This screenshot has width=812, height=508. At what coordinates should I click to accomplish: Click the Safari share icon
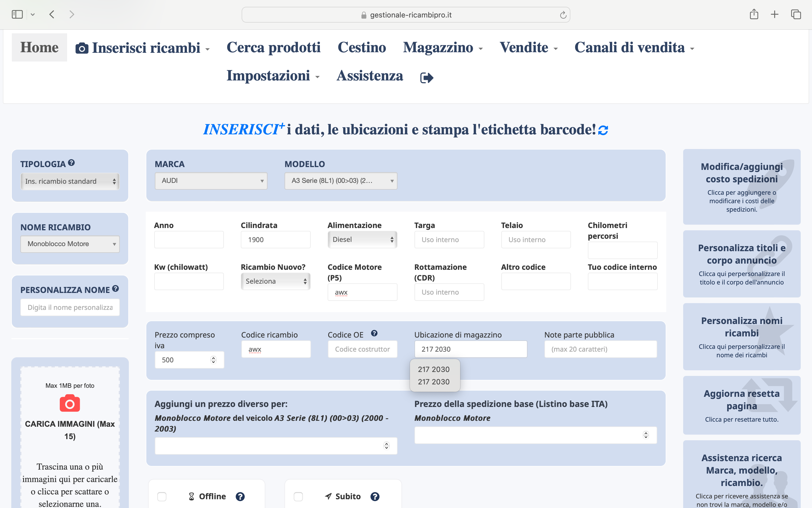tap(754, 14)
